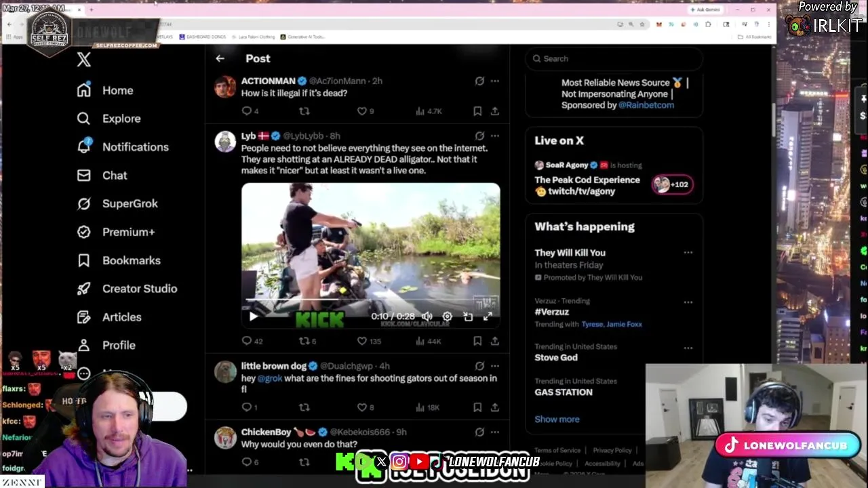Bookmark little brown dog's post
Screen dimensions: 868x488
[x=477, y=407]
